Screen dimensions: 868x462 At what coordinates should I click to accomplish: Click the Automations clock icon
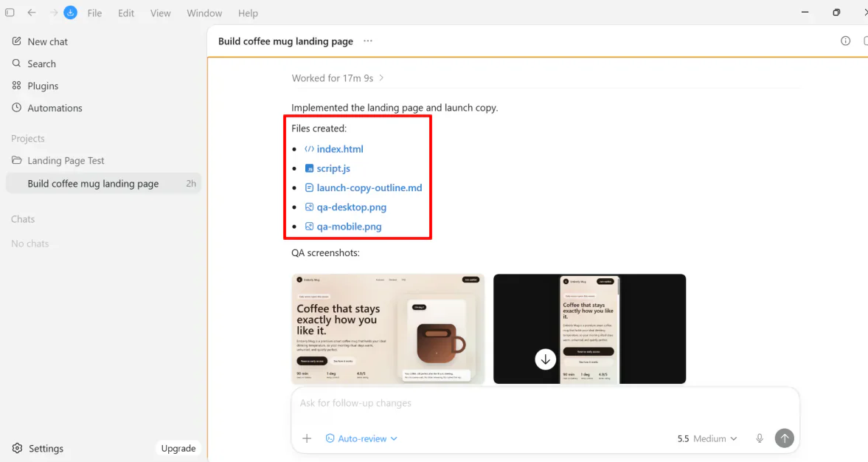coord(17,108)
